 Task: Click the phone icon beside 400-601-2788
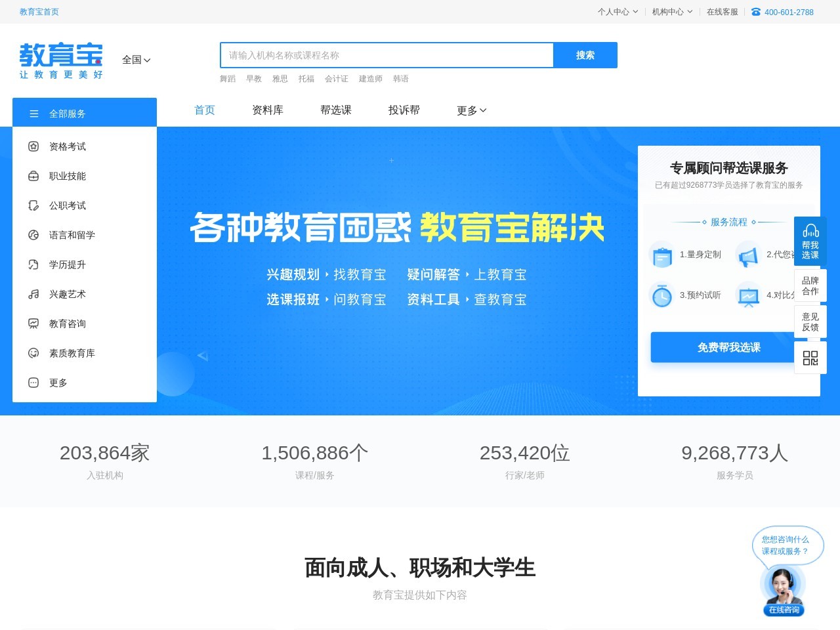[757, 12]
